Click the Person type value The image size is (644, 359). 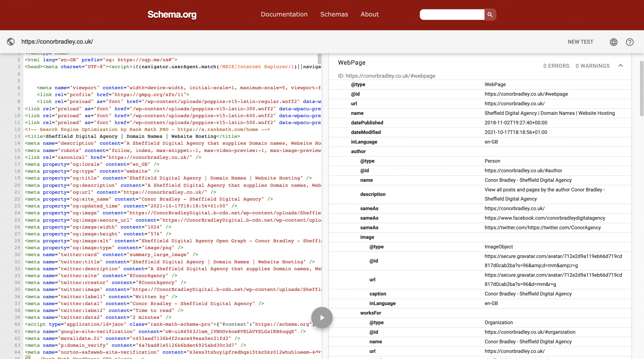click(492, 161)
